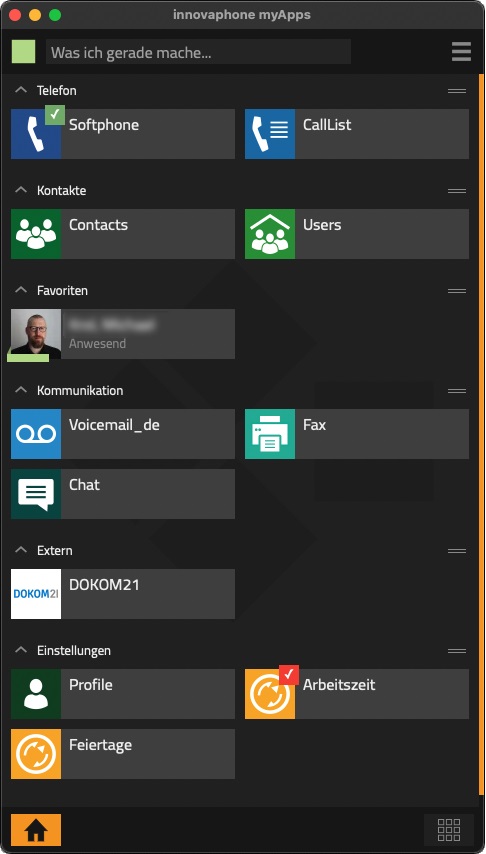This screenshot has height=854, width=486.
Task: Click the Contacts label
Action: click(99, 225)
